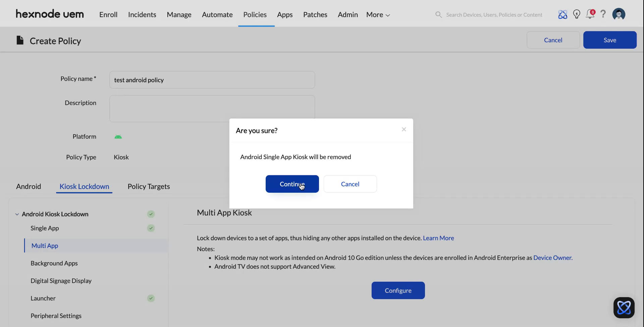Image resolution: width=644 pixels, height=327 pixels.
Task: Confirm removal with the Continue button
Action: tap(292, 184)
